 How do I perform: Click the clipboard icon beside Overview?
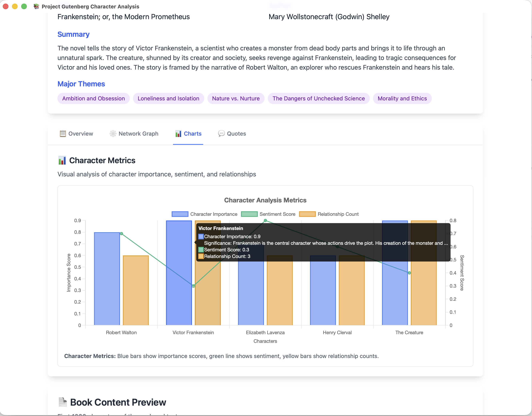tap(63, 134)
